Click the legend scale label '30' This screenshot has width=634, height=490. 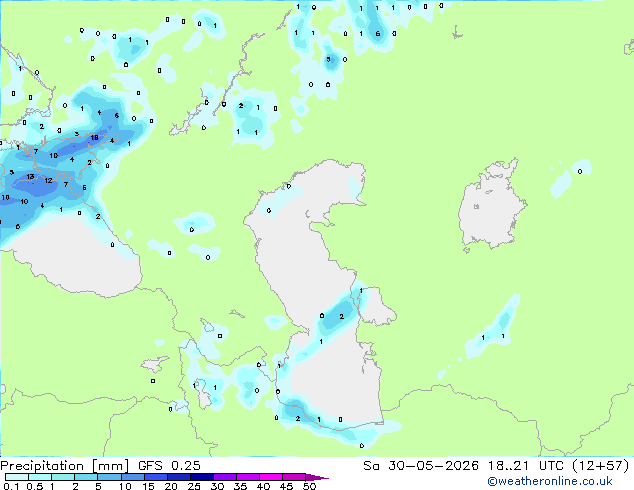(x=217, y=486)
